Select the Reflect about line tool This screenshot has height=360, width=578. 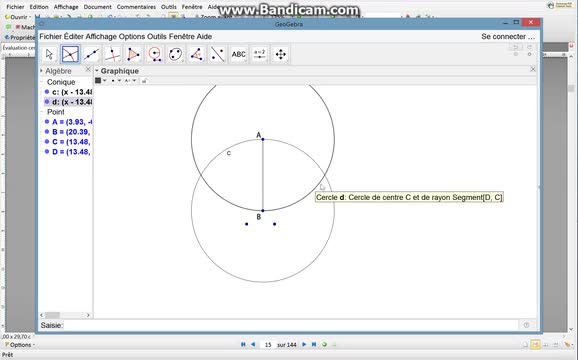click(217, 55)
